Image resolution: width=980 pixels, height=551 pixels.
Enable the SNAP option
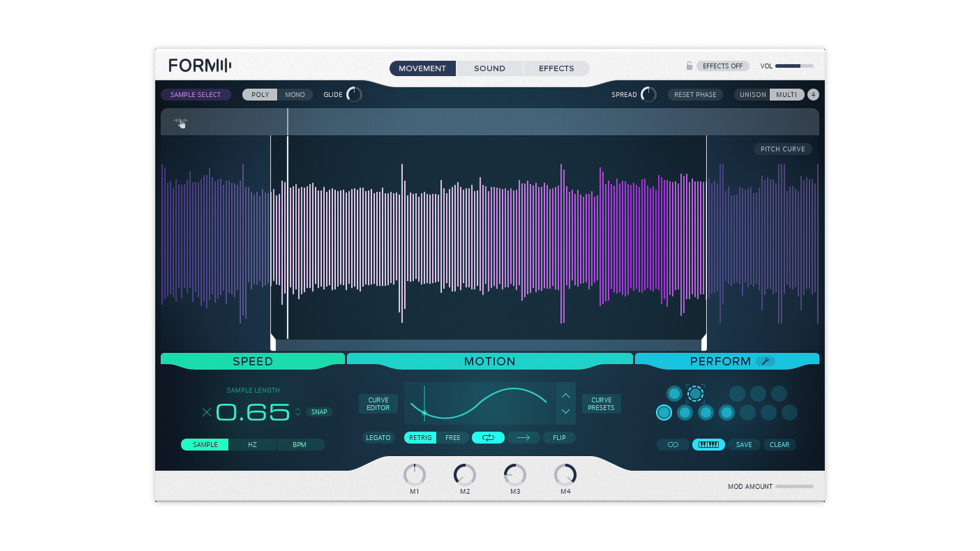pyautogui.click(x=319, y=412)
